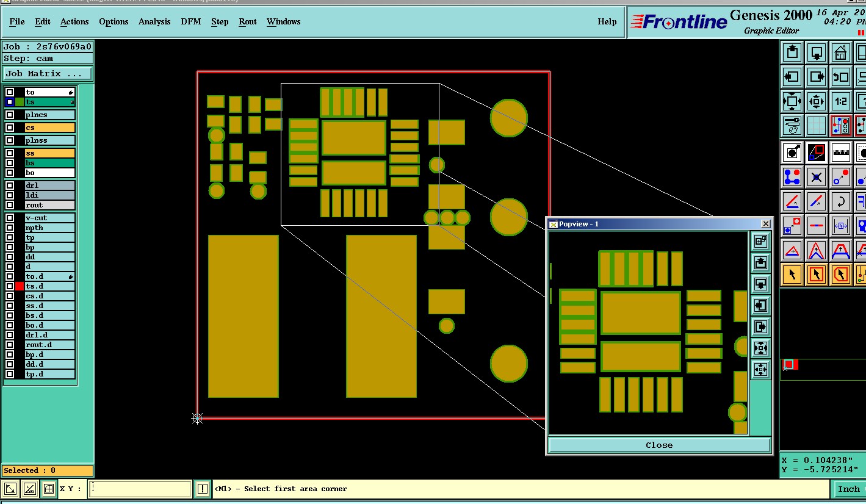Click the Popview zoom in icon
Screen dimensions: 866x504
760,348
